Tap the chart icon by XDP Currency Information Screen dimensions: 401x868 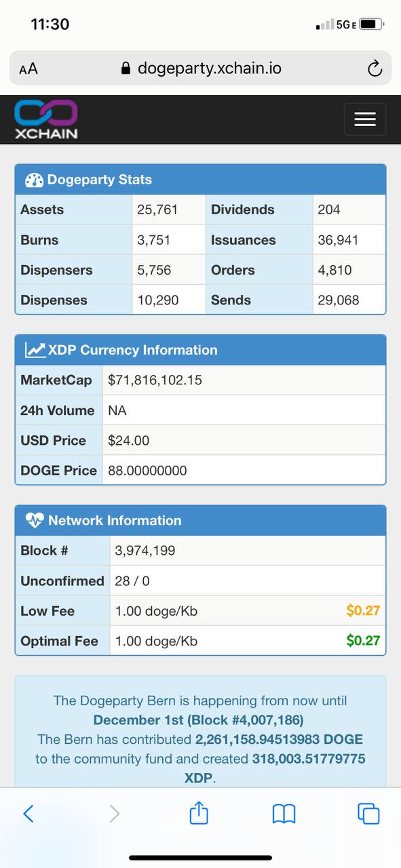tap(35, 350)
